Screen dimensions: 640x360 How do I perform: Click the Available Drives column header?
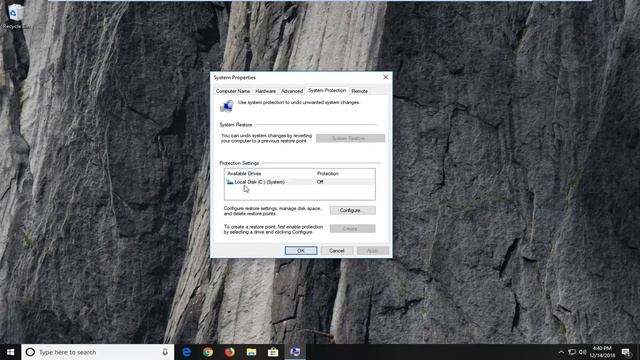tap(270, 173)
